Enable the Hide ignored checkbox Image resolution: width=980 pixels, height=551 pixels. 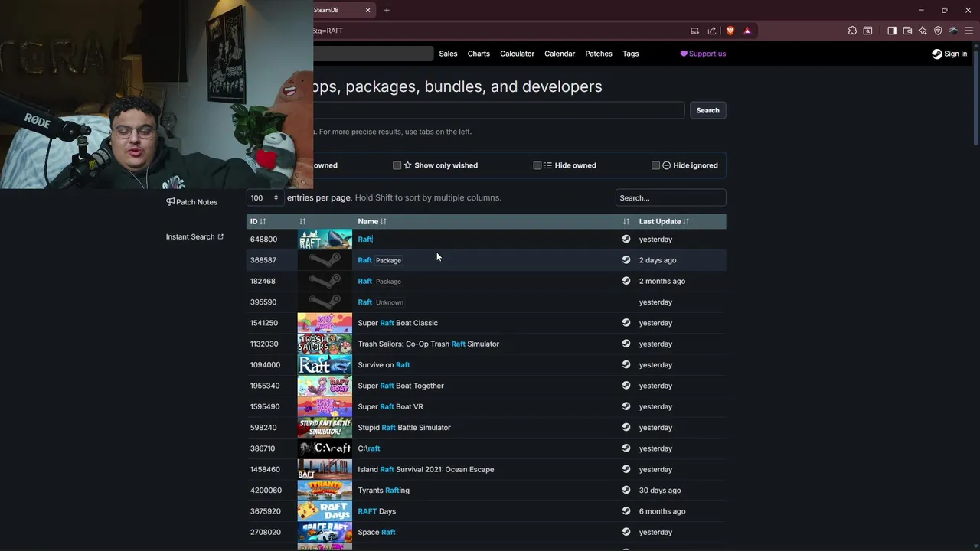[655, 165]
